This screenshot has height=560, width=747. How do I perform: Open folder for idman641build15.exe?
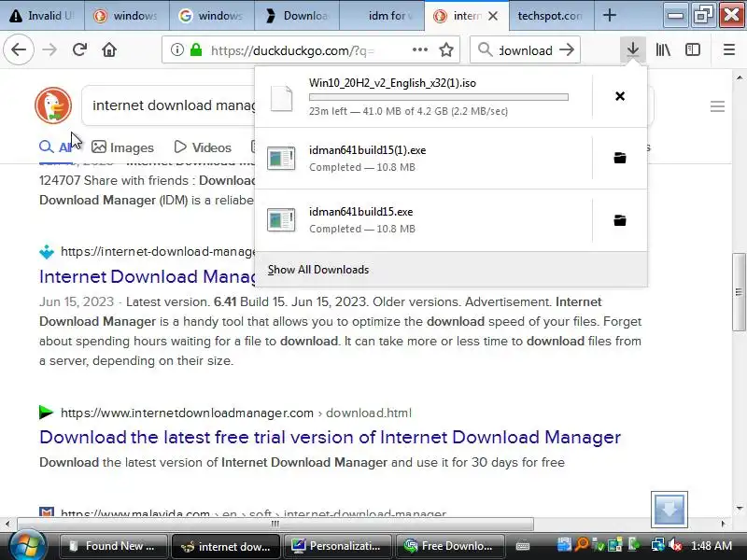pos(620,220)
